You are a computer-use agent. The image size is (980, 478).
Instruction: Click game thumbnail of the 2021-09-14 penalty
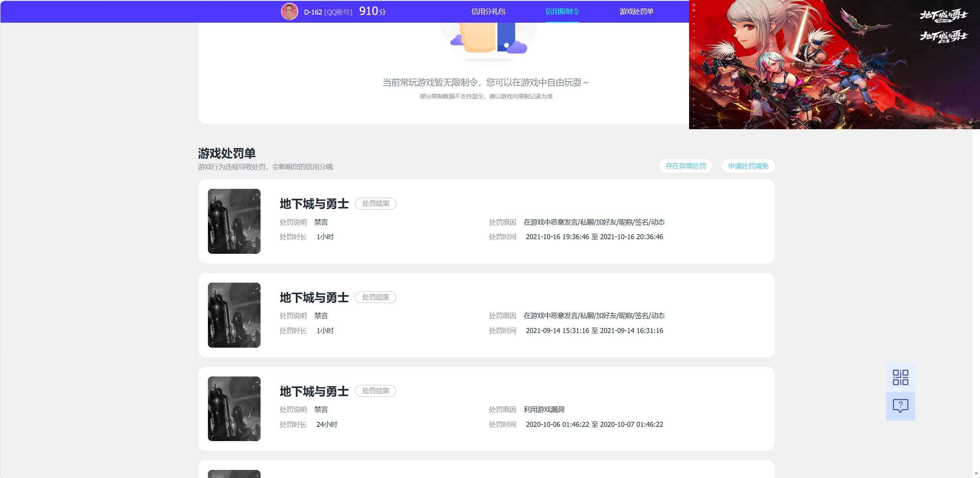point(234,315)
